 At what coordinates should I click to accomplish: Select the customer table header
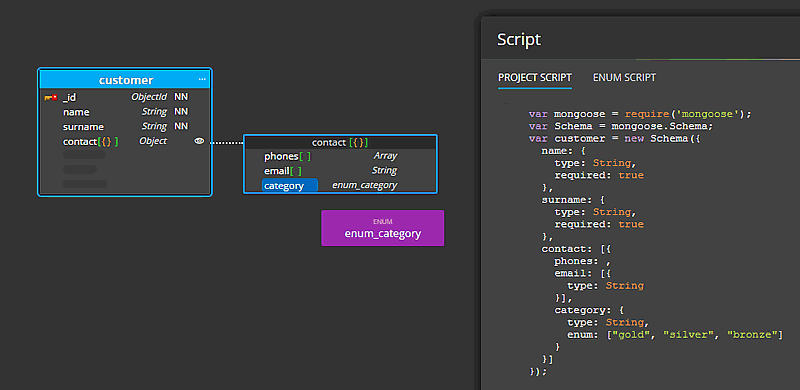point(125,80)
